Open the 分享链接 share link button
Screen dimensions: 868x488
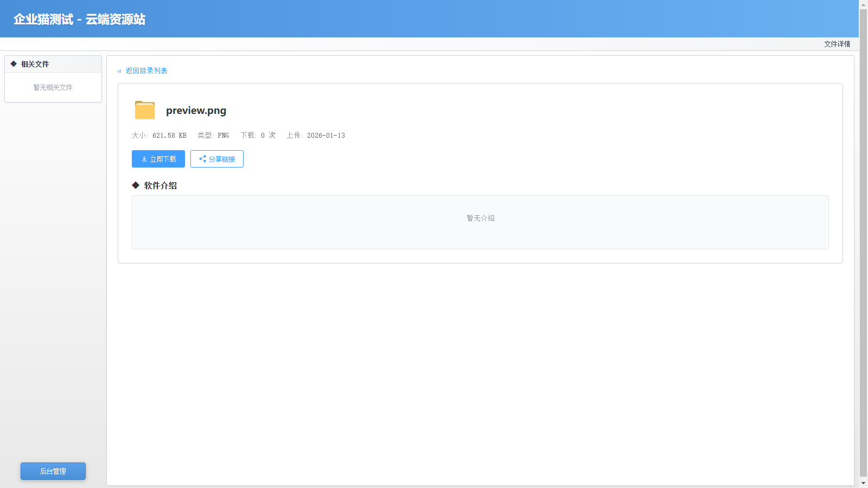click(x=217, y=159)
